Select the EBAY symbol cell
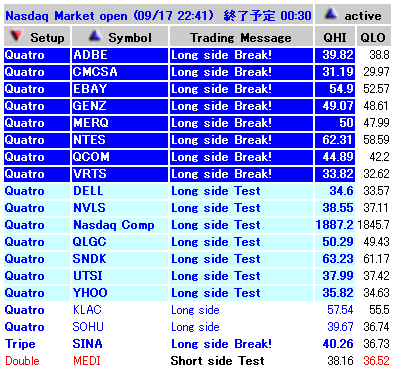 [x=120, y=89]
